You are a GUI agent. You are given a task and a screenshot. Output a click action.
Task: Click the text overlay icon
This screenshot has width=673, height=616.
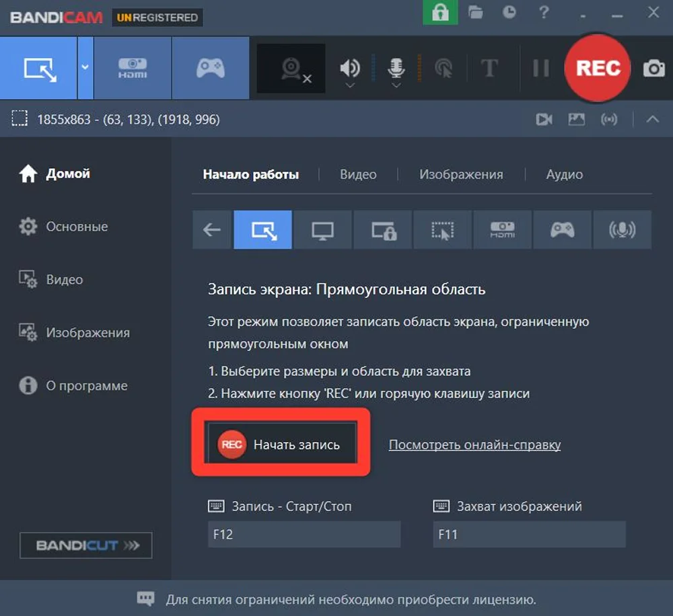point(490,67)
